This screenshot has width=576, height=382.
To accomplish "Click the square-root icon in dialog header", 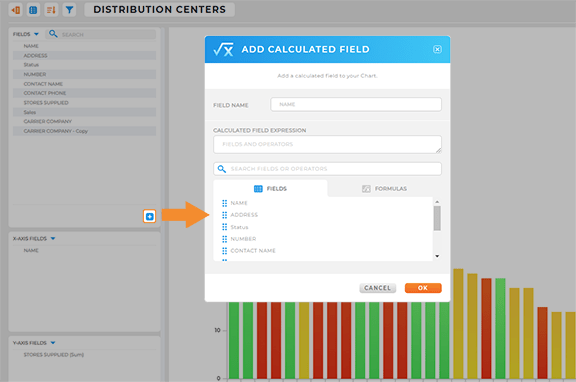I will pyautogui.click(x=223, y=49).
